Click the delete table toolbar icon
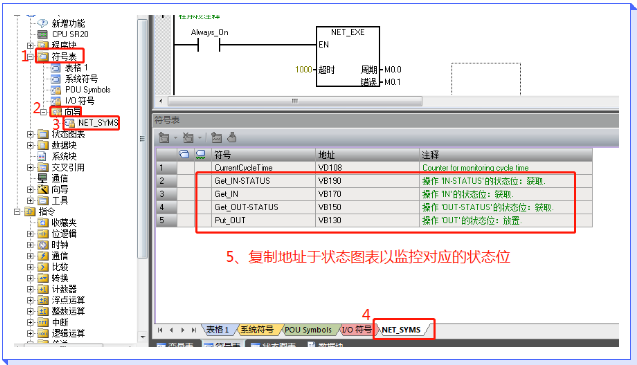Viewport: 637px width, 365px height. coord(188,138)
